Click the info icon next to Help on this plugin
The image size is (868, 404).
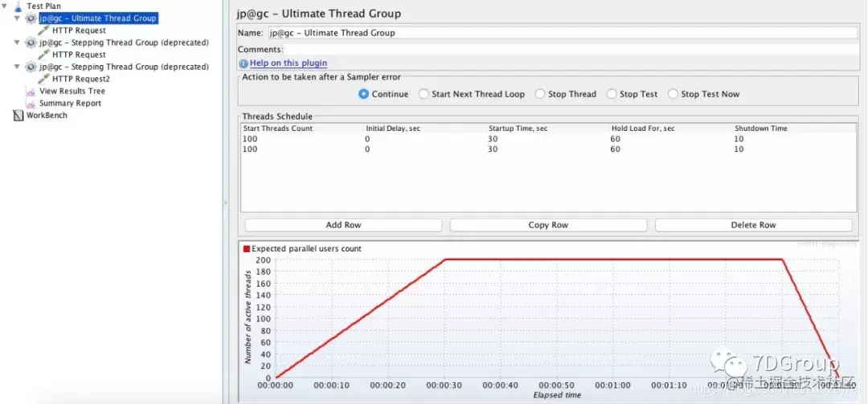click(x=244, y=63)
